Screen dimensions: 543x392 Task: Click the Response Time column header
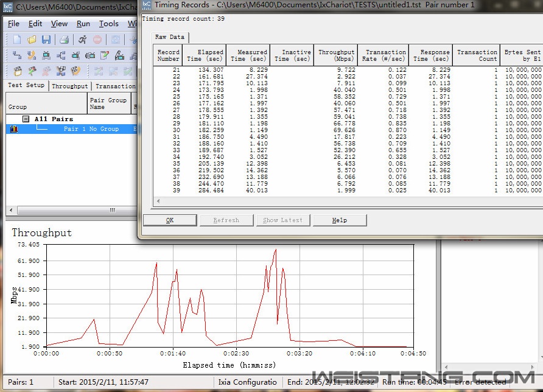tap(431, 55)
